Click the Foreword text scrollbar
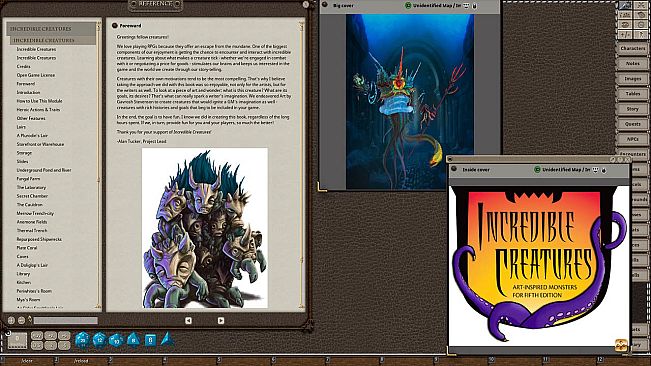Screen dimensions: 651x366 pyautogui.click(x=302, y=165)
